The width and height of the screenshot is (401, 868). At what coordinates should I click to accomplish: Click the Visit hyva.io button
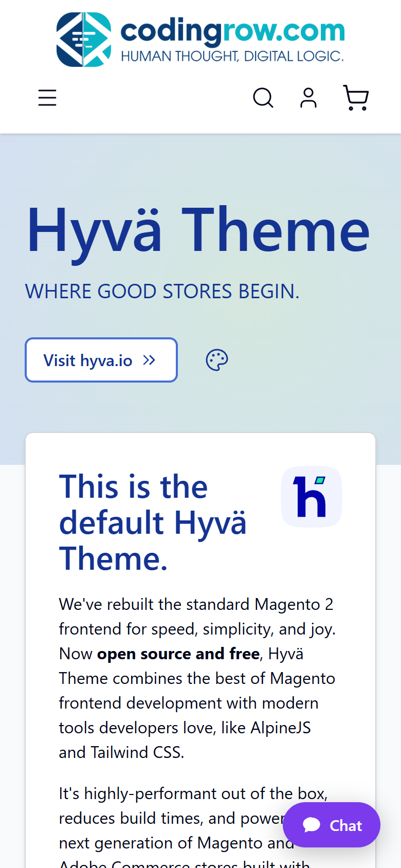101,360
